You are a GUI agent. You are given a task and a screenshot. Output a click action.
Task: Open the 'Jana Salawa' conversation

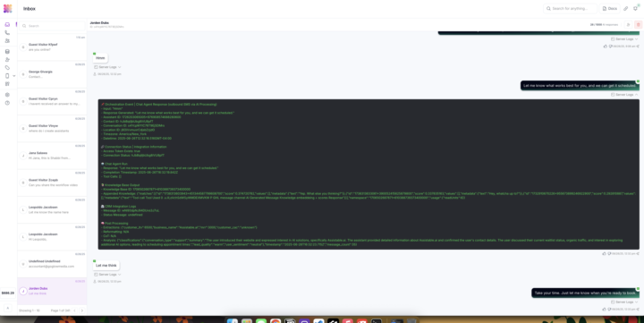[52, 156]
